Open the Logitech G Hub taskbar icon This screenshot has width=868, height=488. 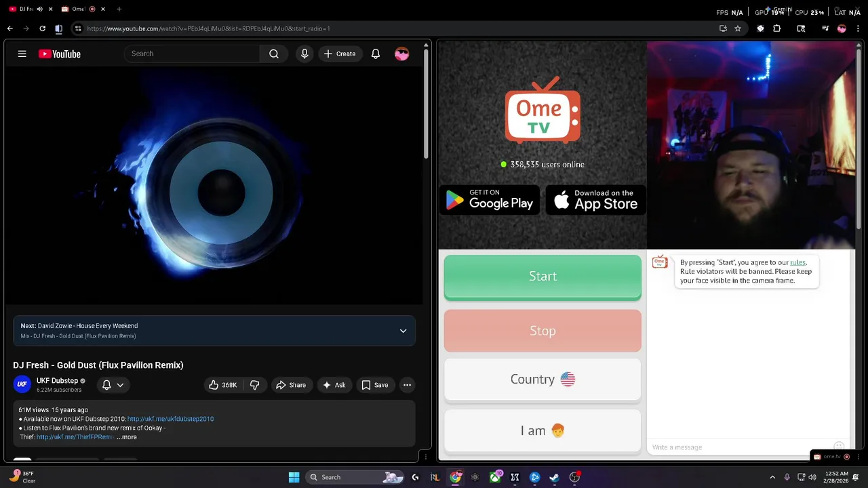[x=416, y=477]
